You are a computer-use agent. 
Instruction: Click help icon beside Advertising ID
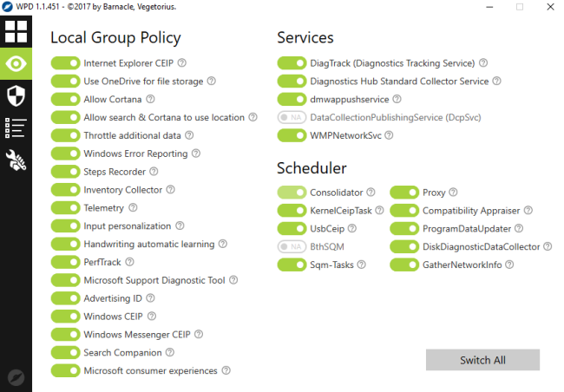pyautogui.click(x=150, y=297)
